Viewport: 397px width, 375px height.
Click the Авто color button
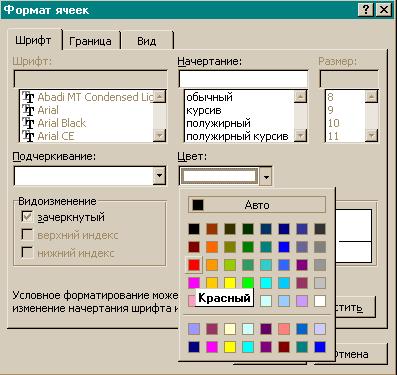point(257,205)
